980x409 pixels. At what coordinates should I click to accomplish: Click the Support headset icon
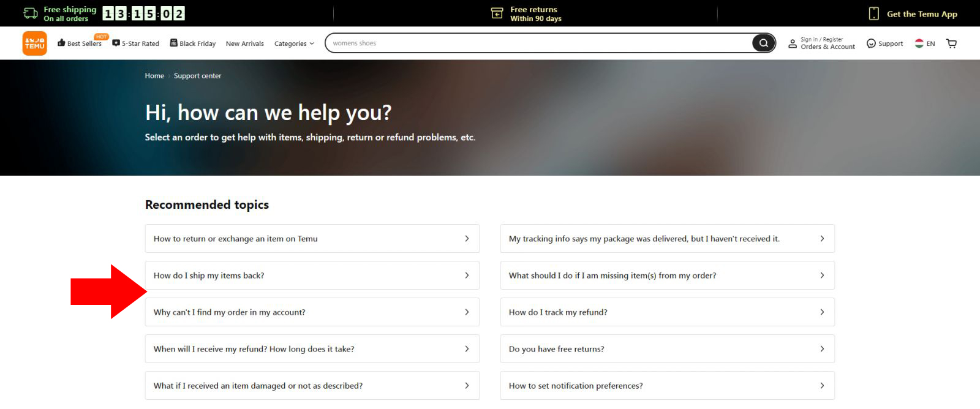(871, 43)
